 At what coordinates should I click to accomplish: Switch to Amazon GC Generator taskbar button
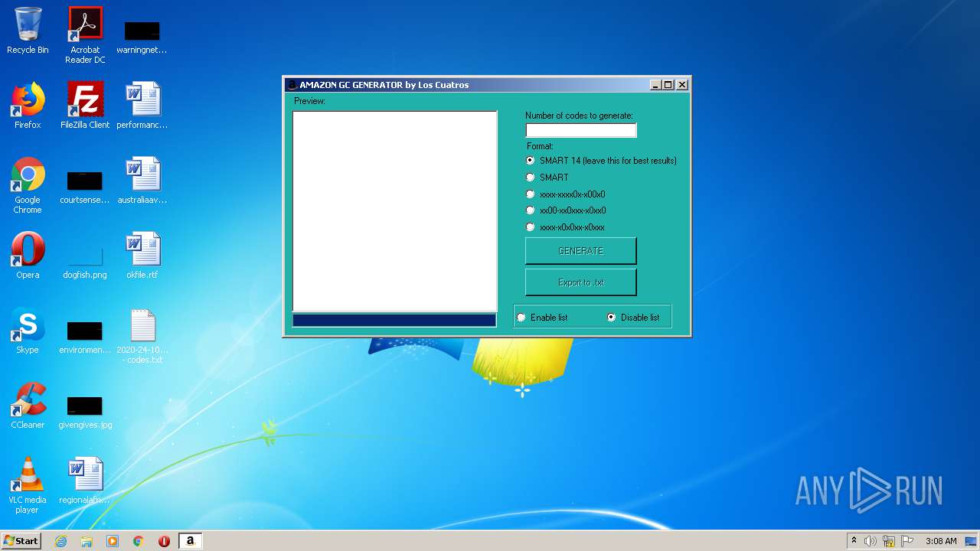(190, 541)
